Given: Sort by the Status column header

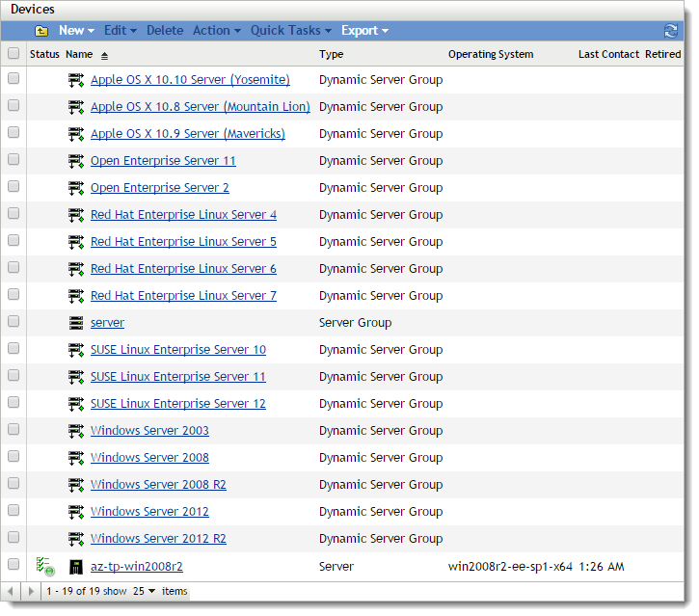Looking at the screenshot, I should (44, 54).
